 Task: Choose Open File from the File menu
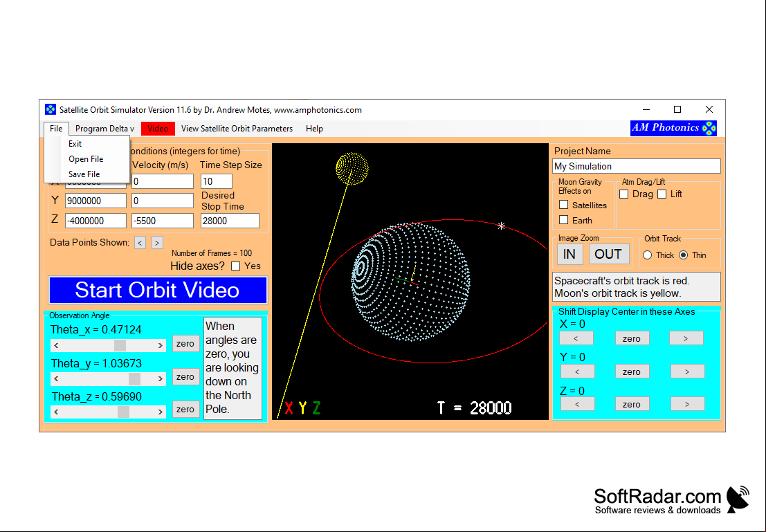point(86,158)
